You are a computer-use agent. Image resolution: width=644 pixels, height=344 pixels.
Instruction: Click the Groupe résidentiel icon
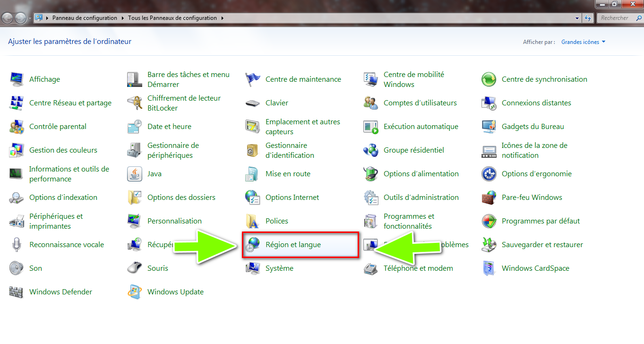tap(371, 150)
